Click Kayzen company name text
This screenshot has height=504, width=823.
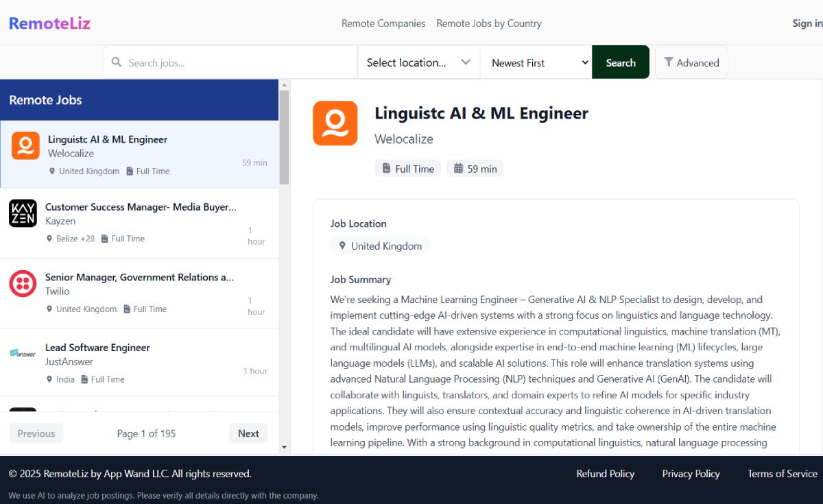(60, 221)
